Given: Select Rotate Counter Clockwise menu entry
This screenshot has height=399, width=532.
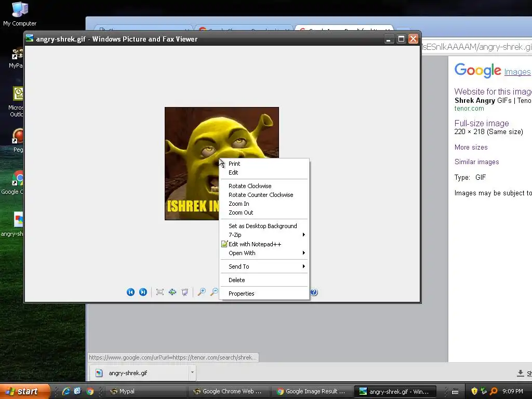Looking at the screenshot, I should point(264,195).
